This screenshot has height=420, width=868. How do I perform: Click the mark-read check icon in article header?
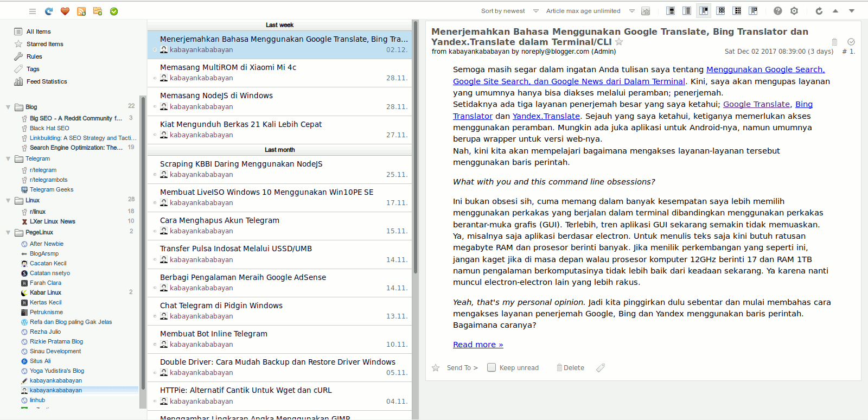coord(851,42)
